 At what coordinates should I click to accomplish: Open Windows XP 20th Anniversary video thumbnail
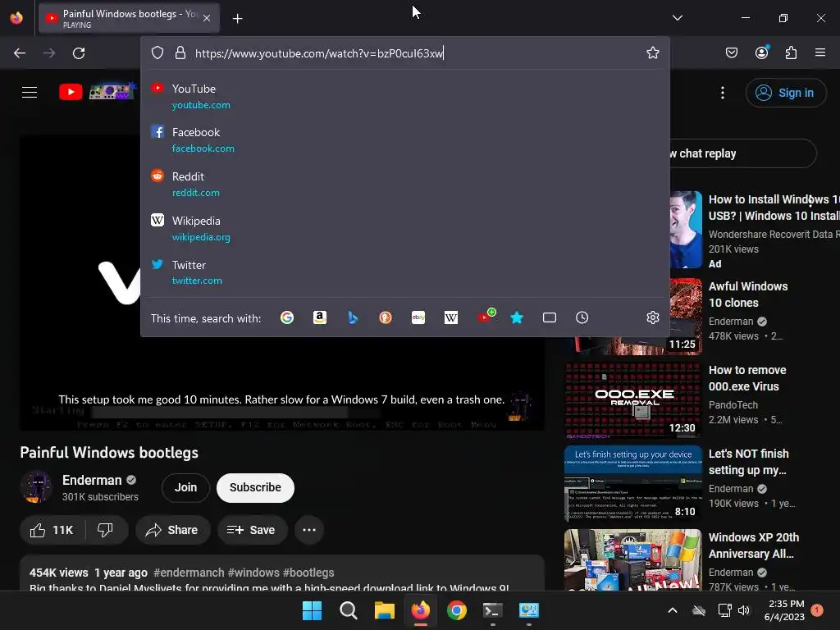pos(633,560)
